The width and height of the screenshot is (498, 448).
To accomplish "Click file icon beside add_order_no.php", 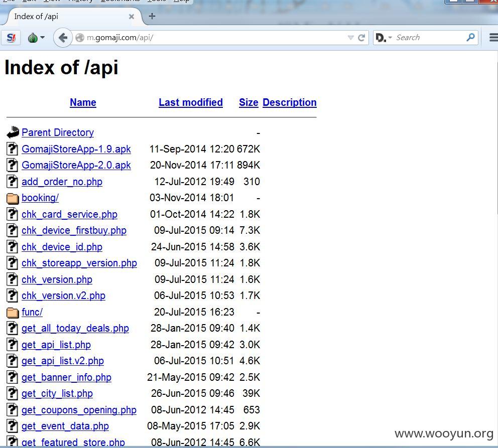I will 13,182.
